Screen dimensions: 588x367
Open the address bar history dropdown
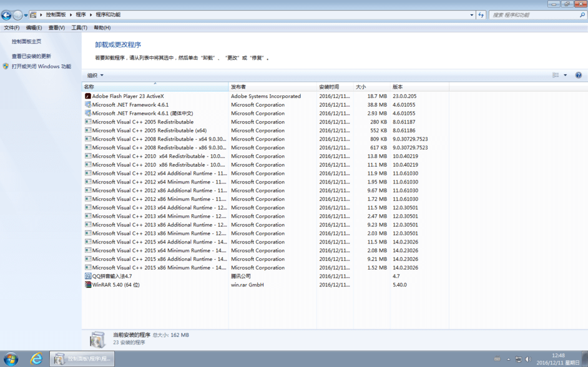472,15
